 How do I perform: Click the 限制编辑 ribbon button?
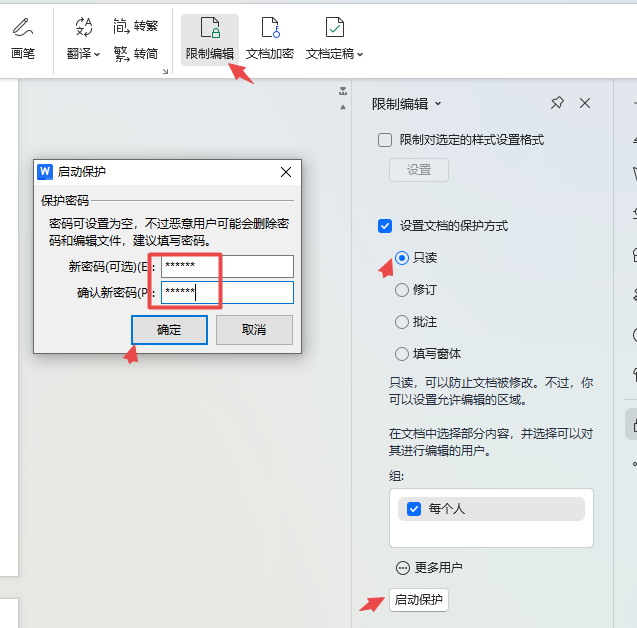click(210, 39)
